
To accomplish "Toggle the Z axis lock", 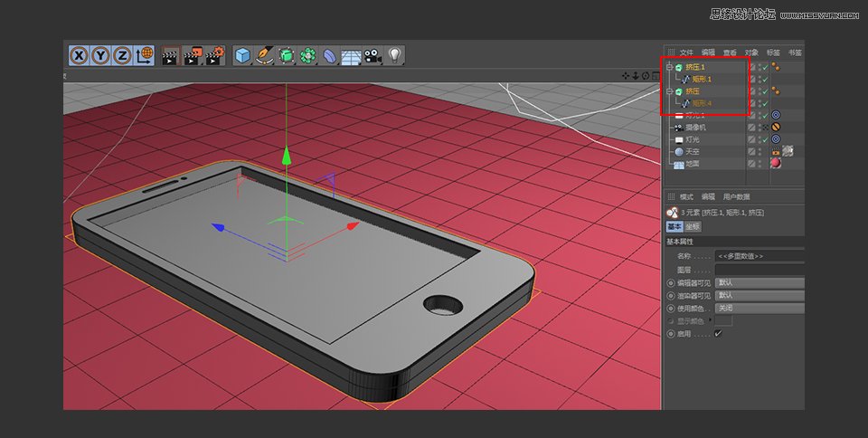I will [122, 55].
